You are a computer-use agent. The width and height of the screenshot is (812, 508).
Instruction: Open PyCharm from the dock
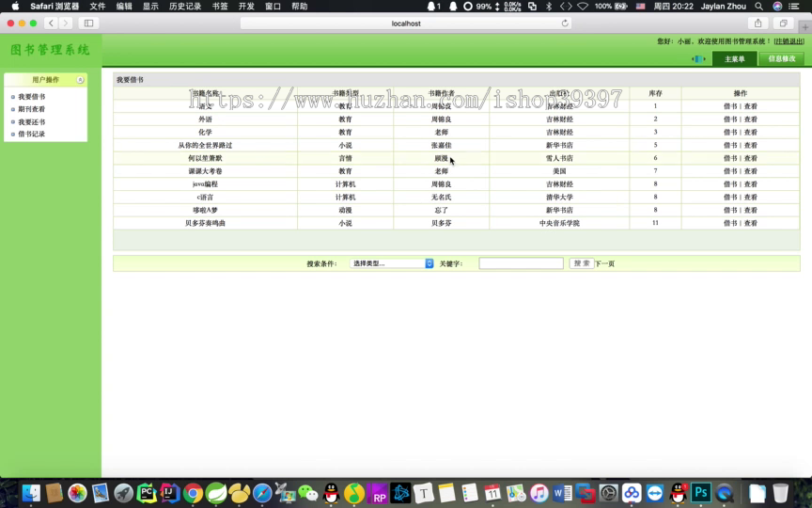click(x=147, y=493)
